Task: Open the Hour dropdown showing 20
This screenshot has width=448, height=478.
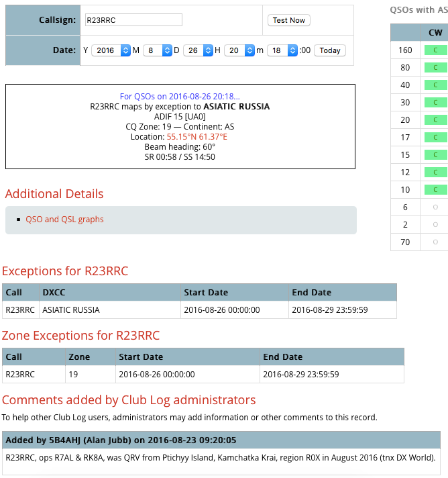Action: pyautogui.click(x=239, y=50)
